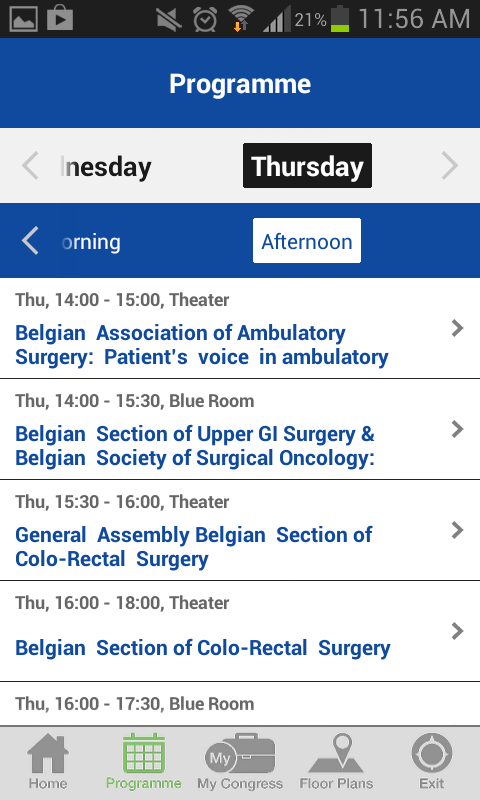Select the Afternoon tab

point(307,241)
